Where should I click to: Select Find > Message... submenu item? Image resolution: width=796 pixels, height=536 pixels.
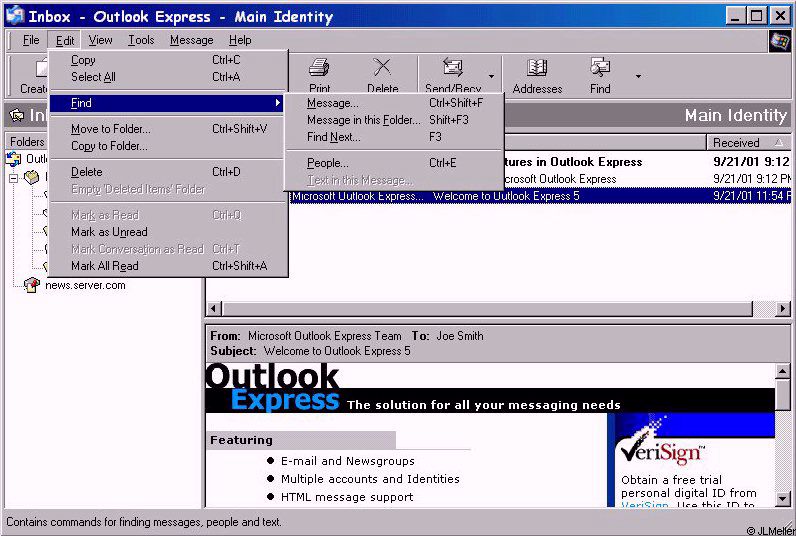click(x=395, y=103)
